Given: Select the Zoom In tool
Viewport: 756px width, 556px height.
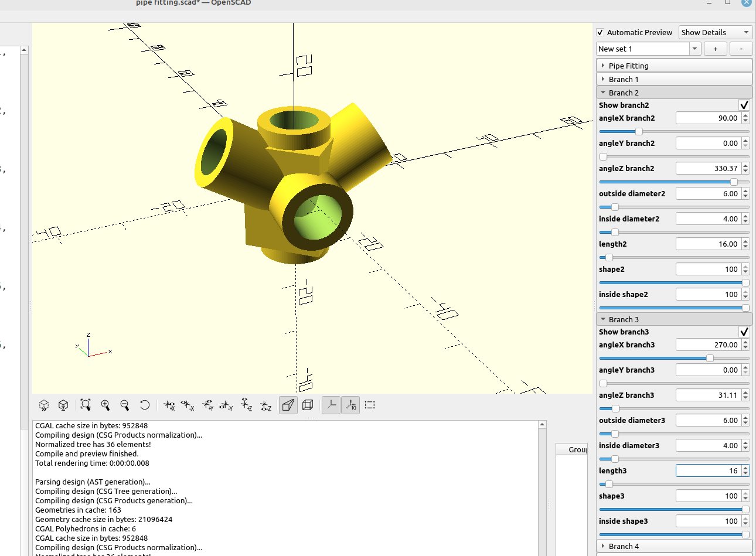Looking at the screenshot, I should 106,405.
